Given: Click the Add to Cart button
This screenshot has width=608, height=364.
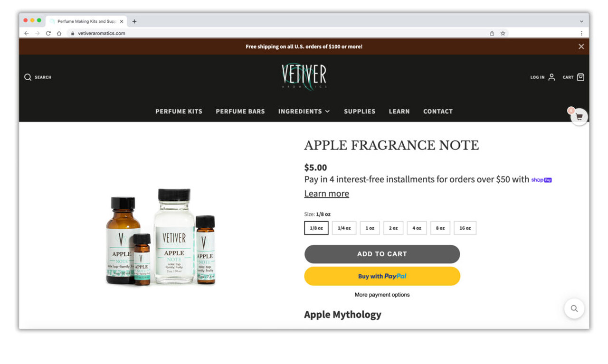Looking at the screenshot, I should [x=382, y=254].
